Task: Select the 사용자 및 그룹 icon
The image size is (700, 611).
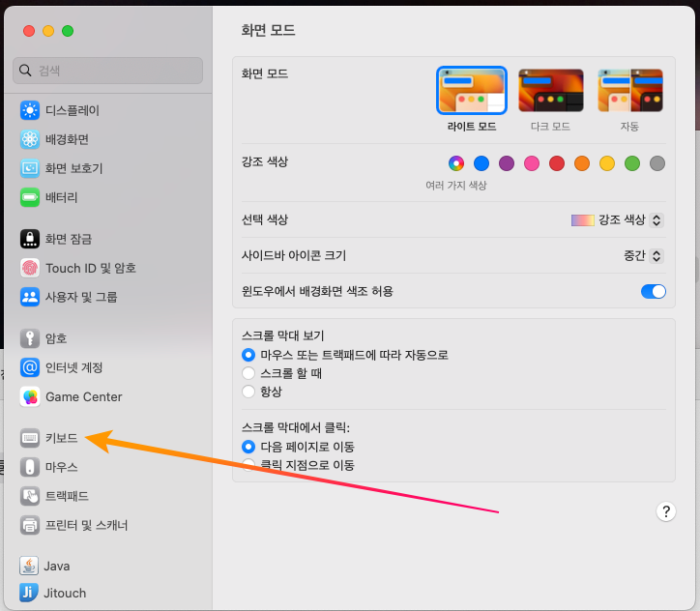Action: pyautogui.click(x=30, y=297)
